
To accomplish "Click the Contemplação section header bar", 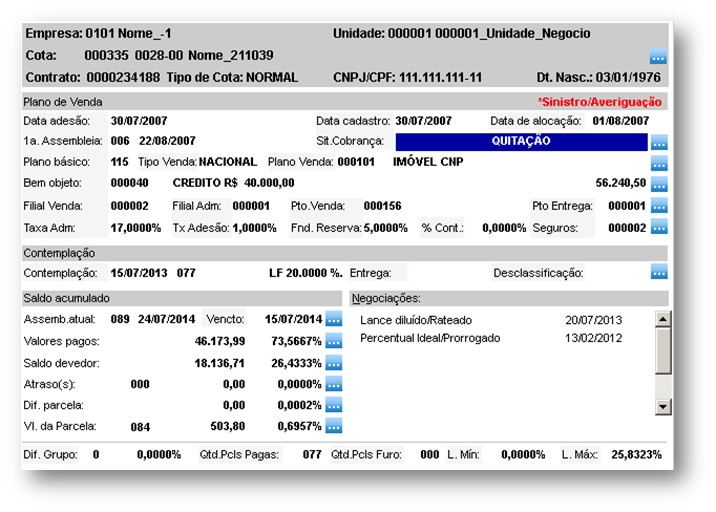I will click(x=345, y=253).
